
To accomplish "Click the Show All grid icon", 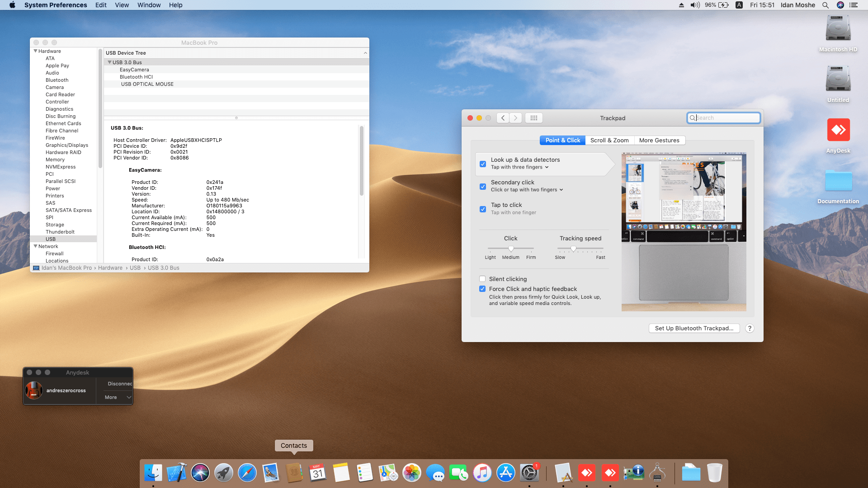I will pos(533,118).
